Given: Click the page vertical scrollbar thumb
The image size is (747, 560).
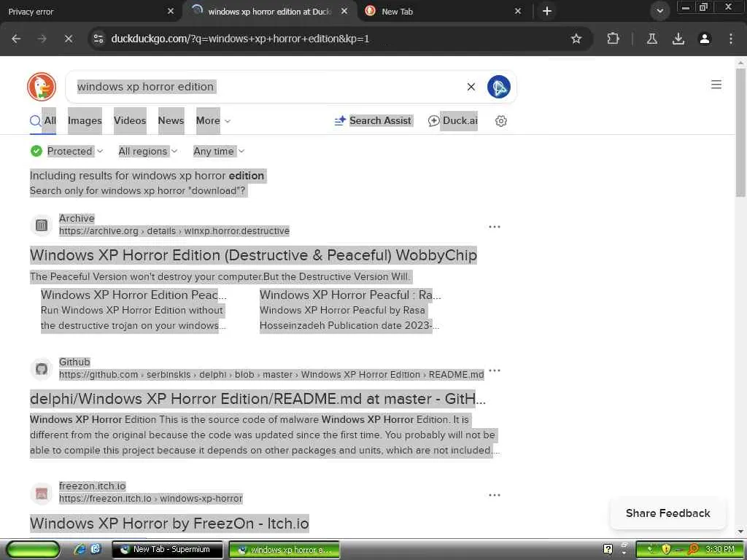Looking at the screenshot, I should click(740, 133).
